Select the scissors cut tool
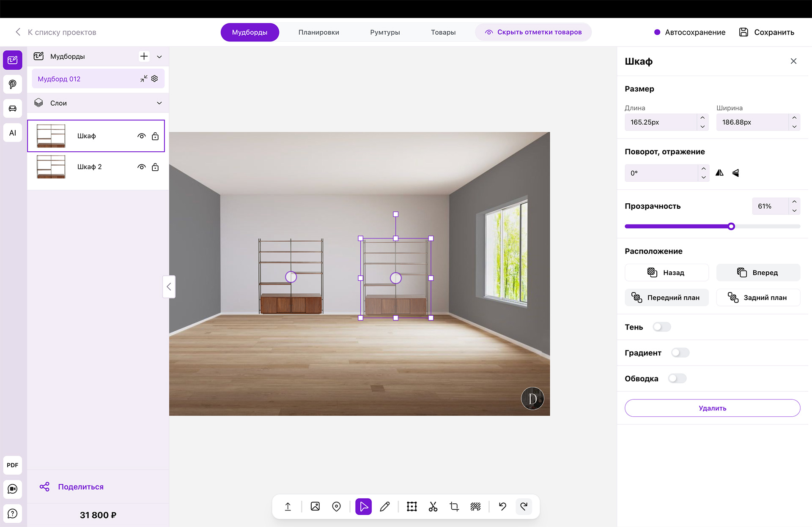Image resolution: width=812 pixels, height=527 pixels. coord(433,506)
